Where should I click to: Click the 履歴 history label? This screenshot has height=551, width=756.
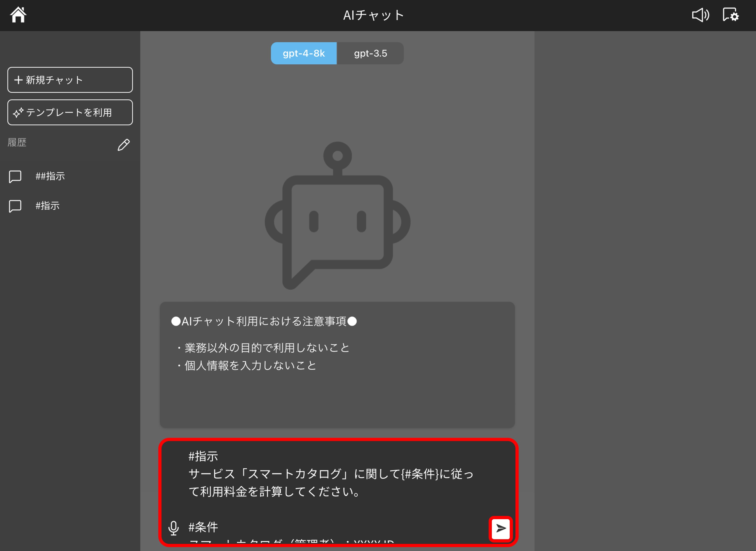17,143
